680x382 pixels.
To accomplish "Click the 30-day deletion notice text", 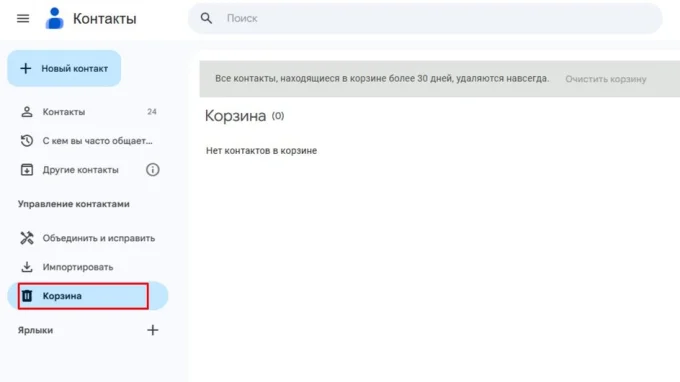I will click(x=382, y=78).
